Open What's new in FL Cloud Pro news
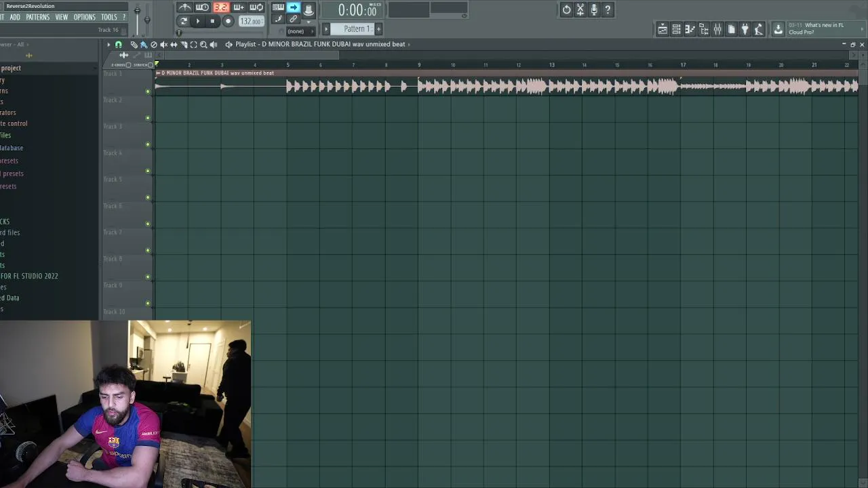 coord(824,28)
